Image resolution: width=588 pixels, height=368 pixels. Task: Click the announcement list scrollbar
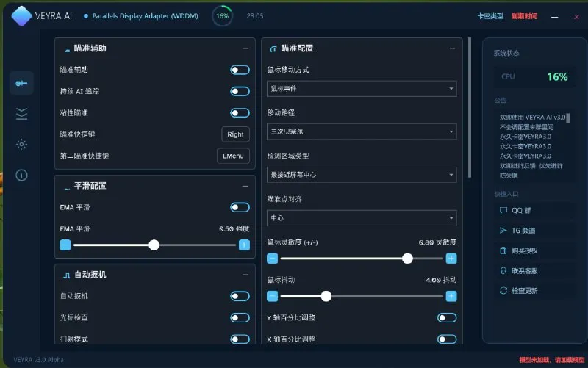(567, 118)
